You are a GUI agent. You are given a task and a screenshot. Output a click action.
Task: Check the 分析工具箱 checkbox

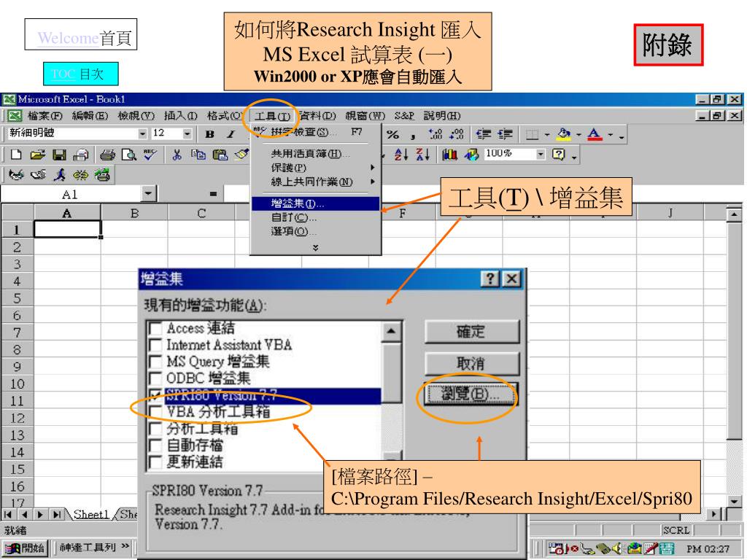[155, 429]
